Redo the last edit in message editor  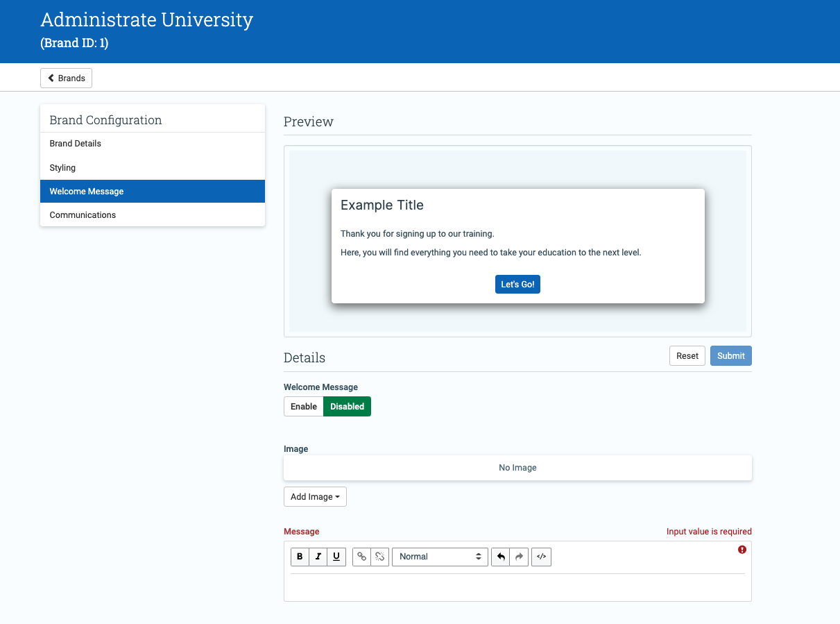click(x=519, y=557)
